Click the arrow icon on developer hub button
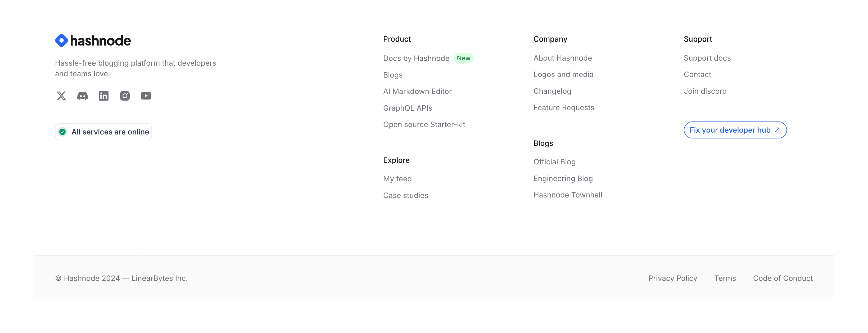The height and width of the screenshot is (333, 868). pos(777,130)
